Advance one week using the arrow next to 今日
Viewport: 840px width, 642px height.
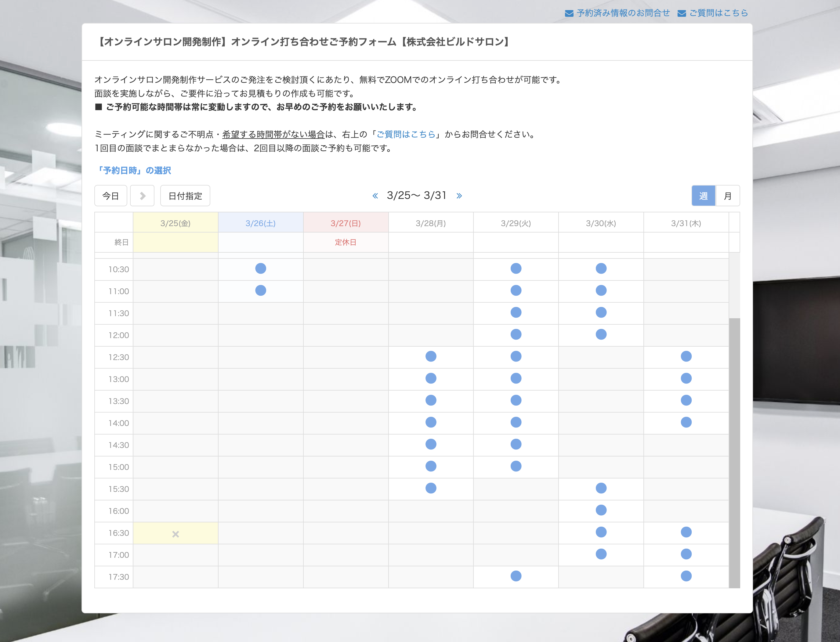[142, 196]
